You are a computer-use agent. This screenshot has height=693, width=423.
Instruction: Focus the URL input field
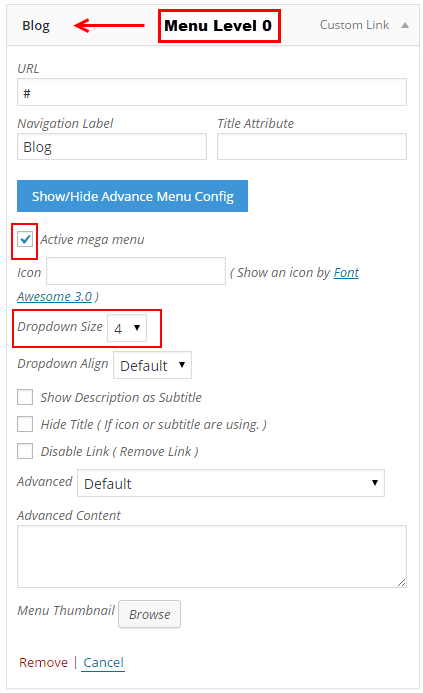click(212, 92)
